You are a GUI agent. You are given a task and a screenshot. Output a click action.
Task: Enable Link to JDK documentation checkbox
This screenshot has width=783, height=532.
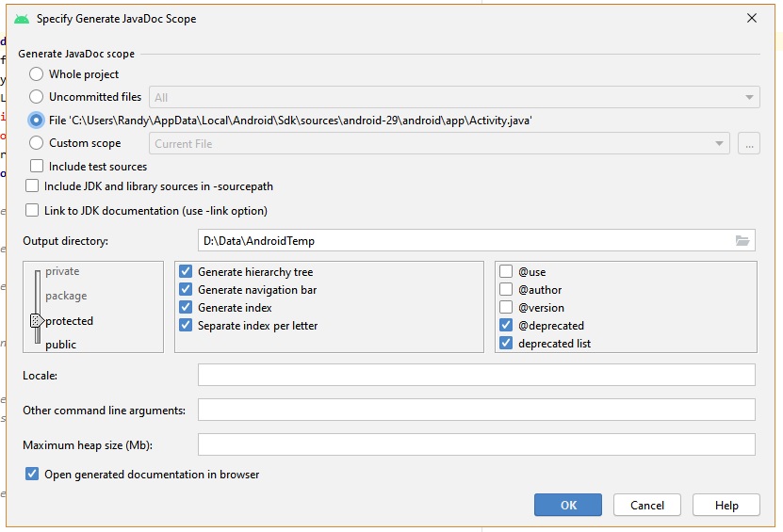tap(32, 211)
